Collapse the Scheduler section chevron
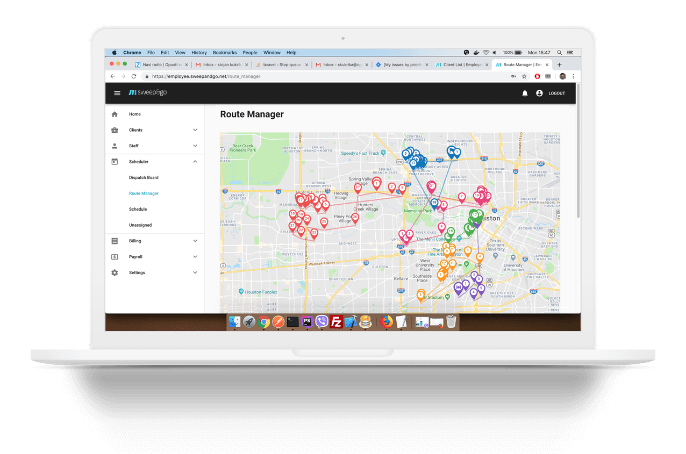 195,161
